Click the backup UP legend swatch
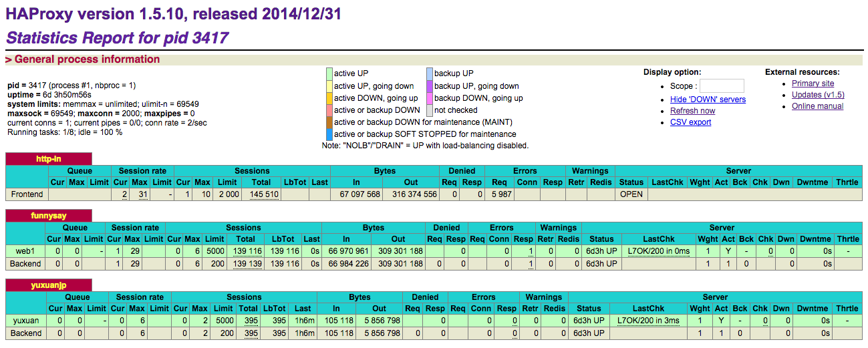 430,73
